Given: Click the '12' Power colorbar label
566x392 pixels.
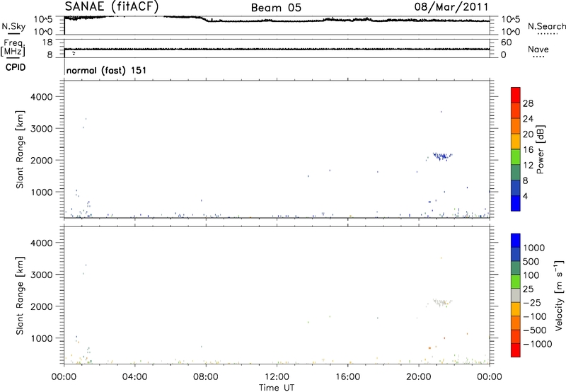Looking at the screenshot, I should (x=528, y=166).
